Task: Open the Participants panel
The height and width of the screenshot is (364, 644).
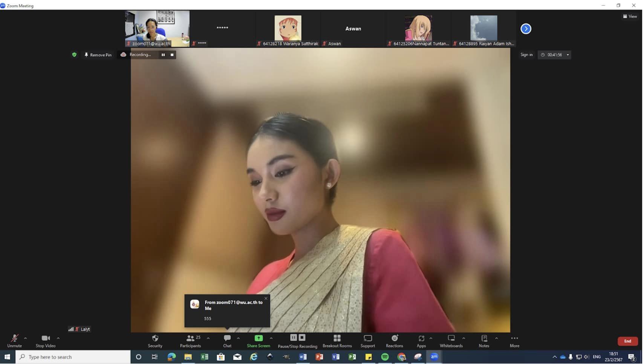Action: click(190, 338)
